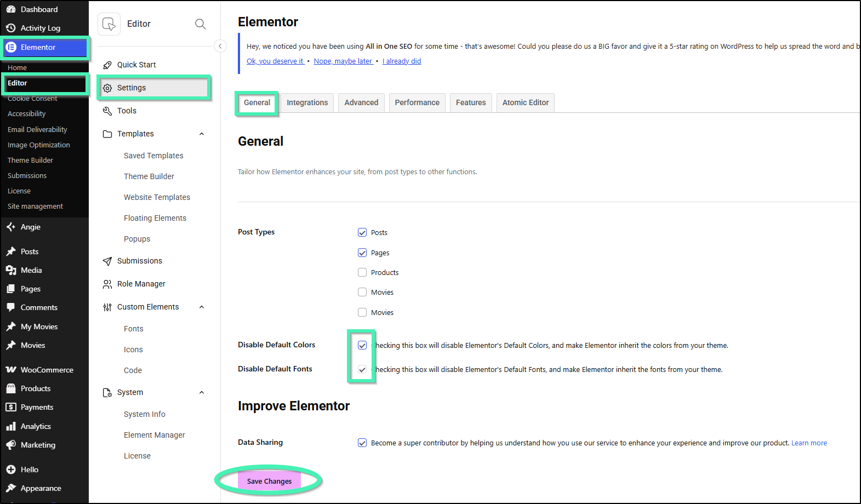Image resolution: width=861 pixels, height=504 pixels.
Task: Open the Learn more link
Action: tap(809, 443)
